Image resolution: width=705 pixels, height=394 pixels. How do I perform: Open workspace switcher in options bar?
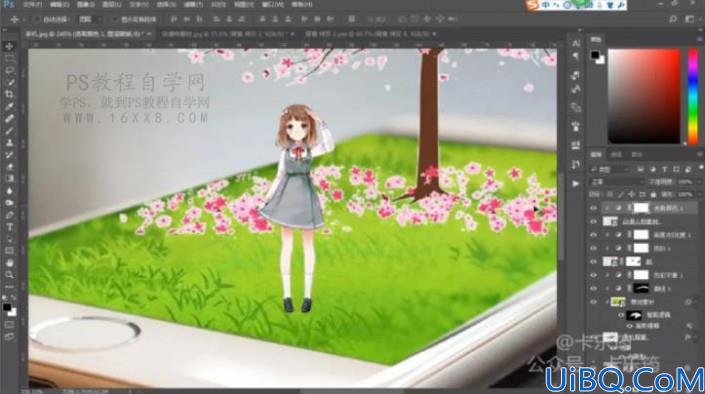point(689,19)
